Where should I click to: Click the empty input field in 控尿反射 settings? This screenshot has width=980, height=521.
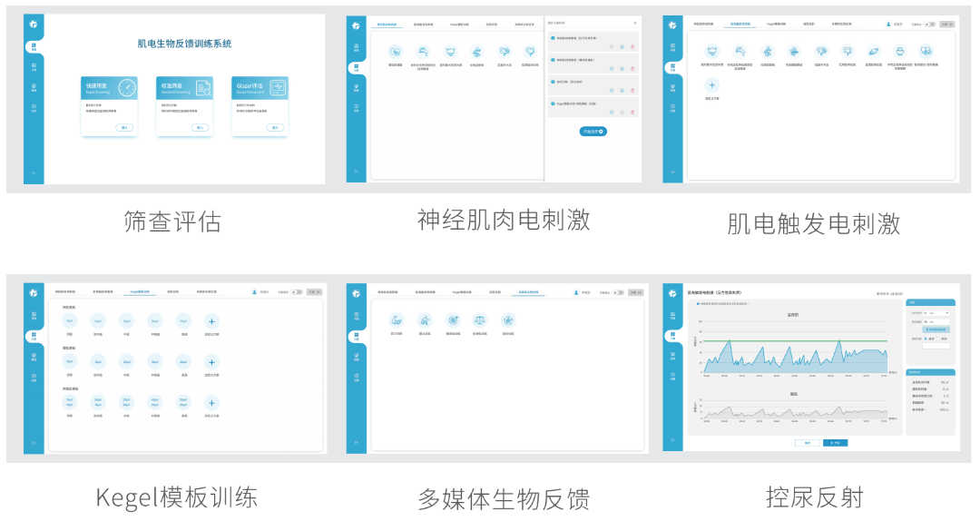point(936,345)
